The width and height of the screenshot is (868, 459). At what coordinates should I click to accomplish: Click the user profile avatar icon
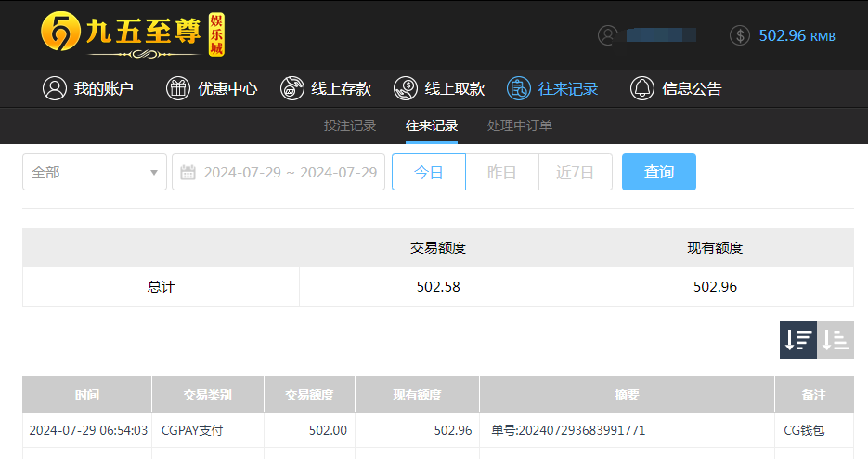(x=608, y=35)
